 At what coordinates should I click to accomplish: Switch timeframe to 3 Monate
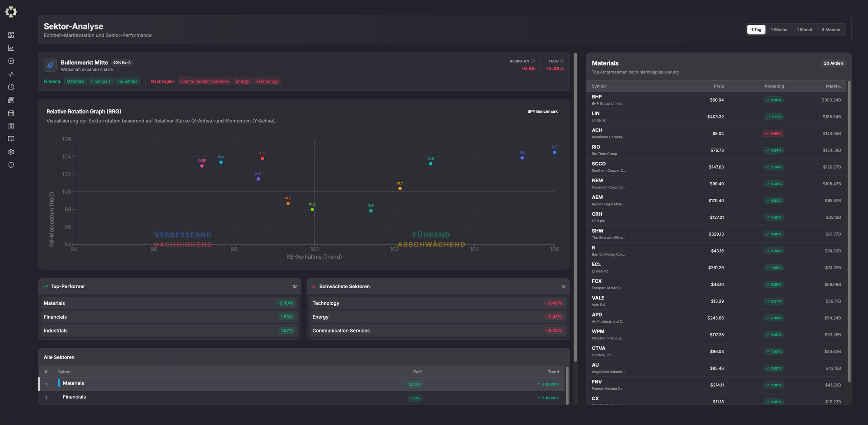pos(831,30)
